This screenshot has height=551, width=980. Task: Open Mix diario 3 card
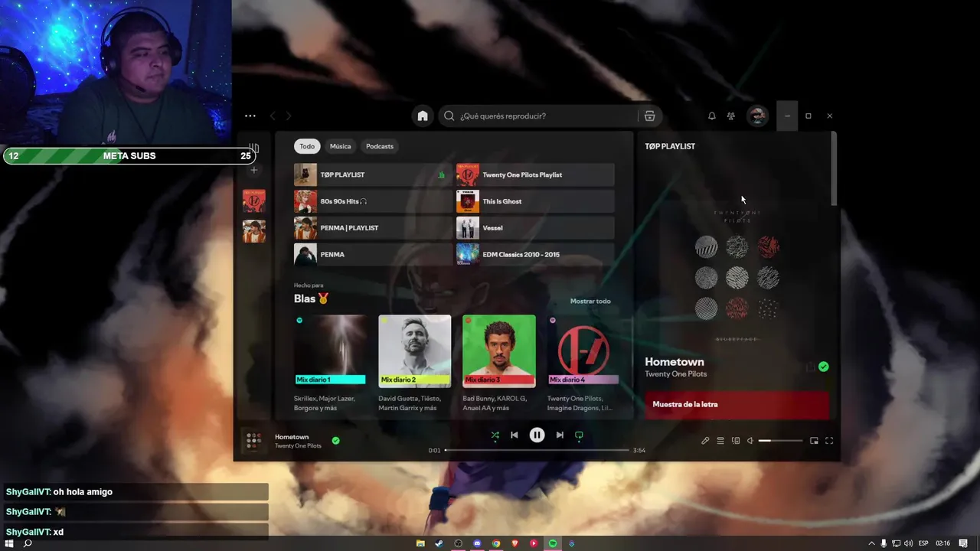(x=499, y=364)
